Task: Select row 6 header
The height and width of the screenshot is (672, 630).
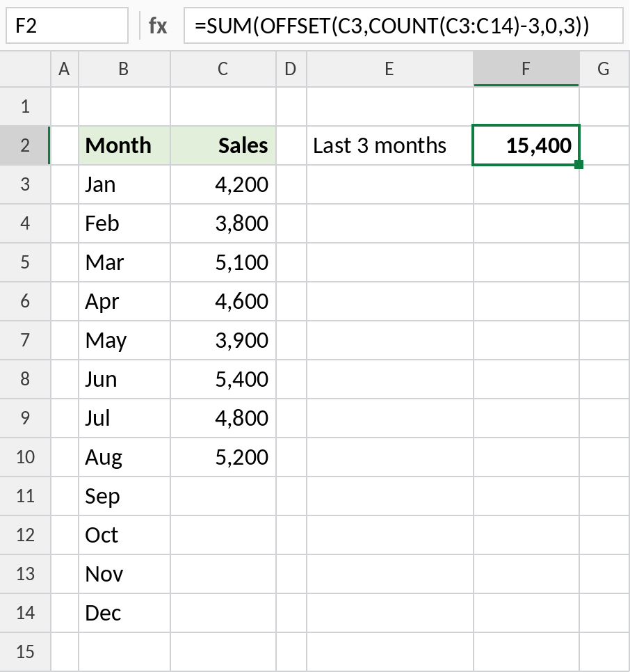Action: pos(25,301)
